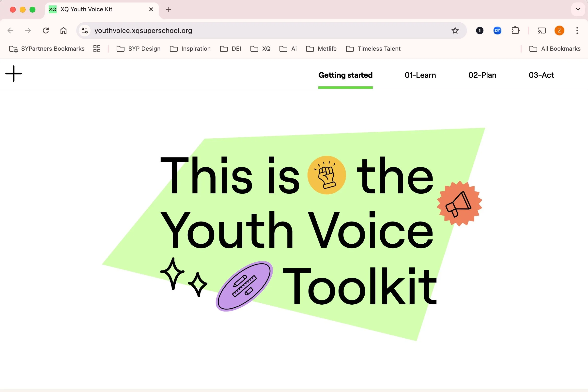
Task: Go to the 02-Plan section
Action: coord(482,75)
